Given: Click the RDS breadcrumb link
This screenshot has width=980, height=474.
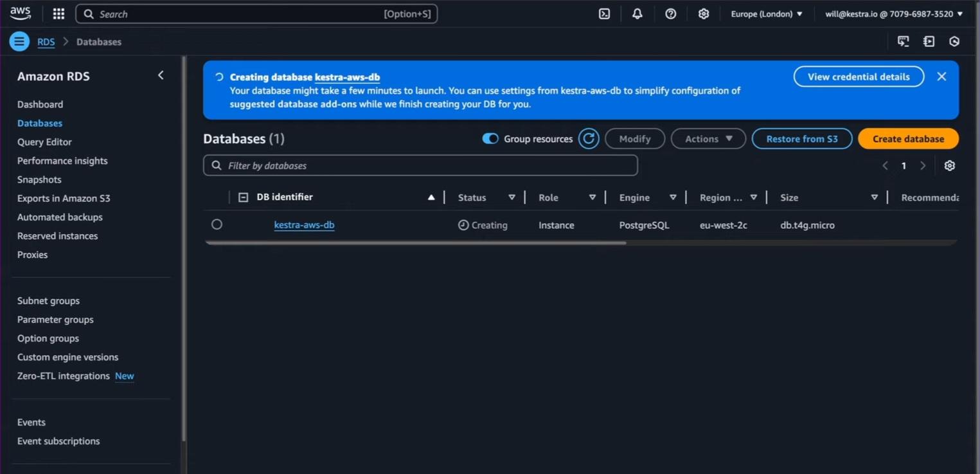Looking at the screenshot, I should [46, 42].
